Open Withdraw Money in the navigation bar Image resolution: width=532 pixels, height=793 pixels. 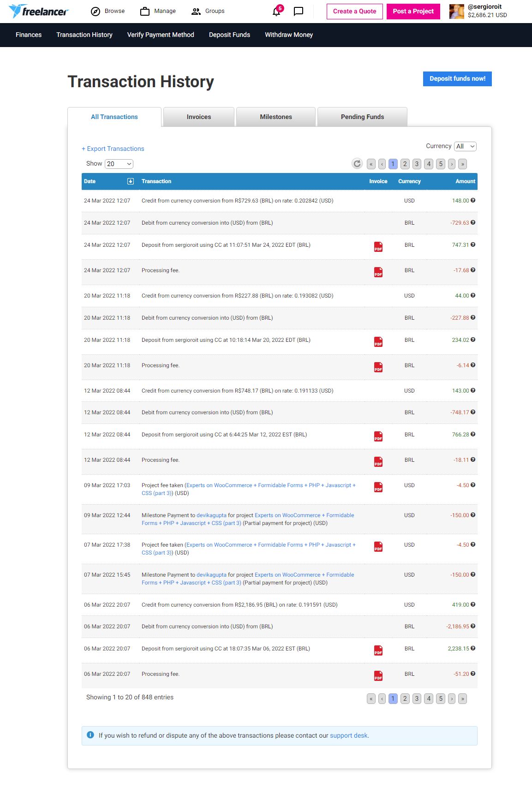pos(289,35)
